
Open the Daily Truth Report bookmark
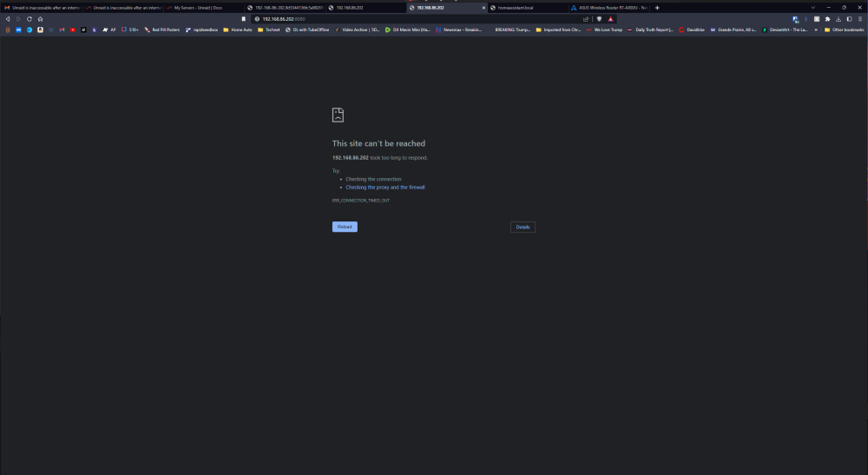pyautogui.click(x=650, y=30)
